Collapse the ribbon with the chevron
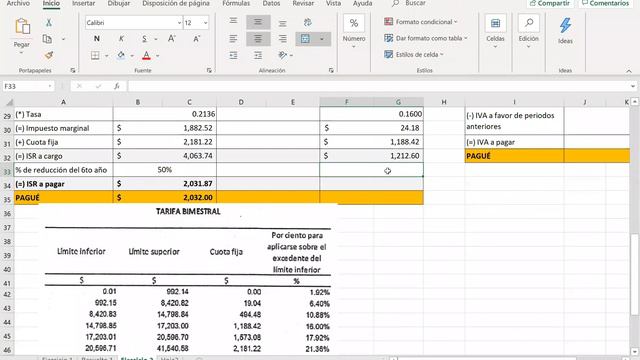The width and height of the screenshot is (640, 360). pos(629,71)
